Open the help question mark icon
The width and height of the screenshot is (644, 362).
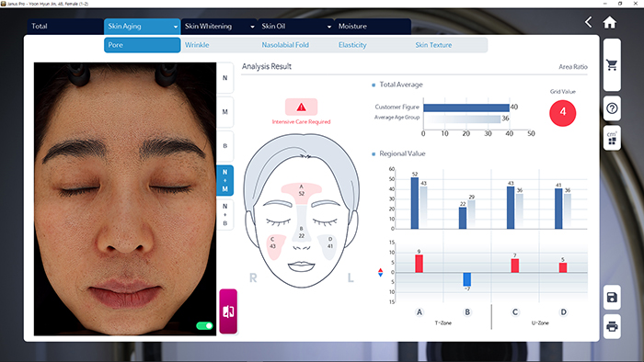click(612, 108)
